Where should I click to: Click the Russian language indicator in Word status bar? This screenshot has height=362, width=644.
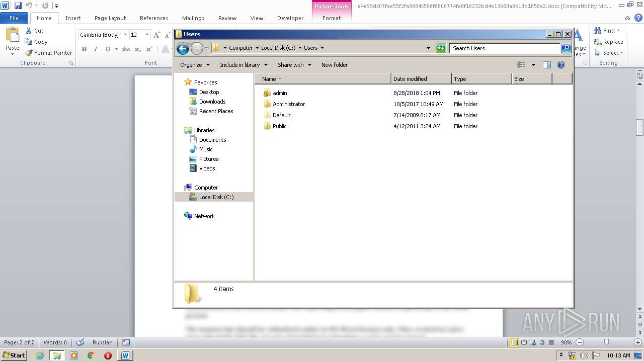tap(103, 342)
